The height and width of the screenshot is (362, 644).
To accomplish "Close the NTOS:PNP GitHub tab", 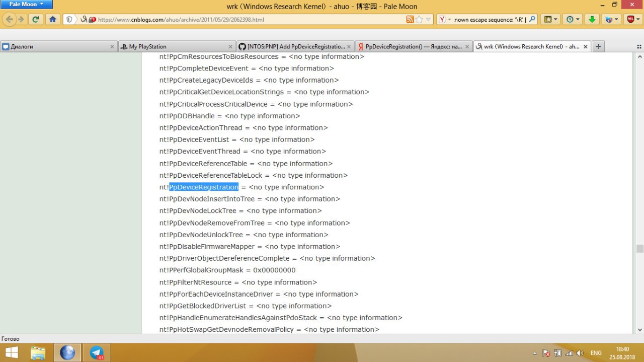I will tap(349, 46).
